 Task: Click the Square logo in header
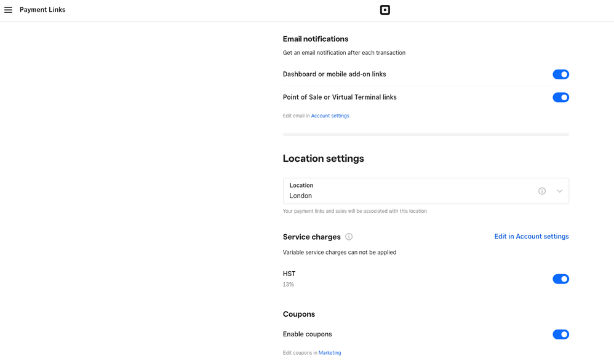pos(385,10)
